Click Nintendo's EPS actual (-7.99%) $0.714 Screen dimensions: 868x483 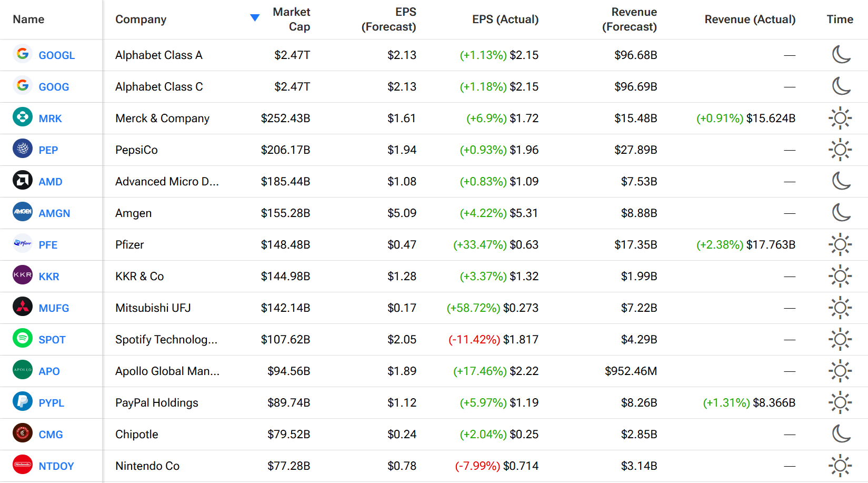click(496, 466)
